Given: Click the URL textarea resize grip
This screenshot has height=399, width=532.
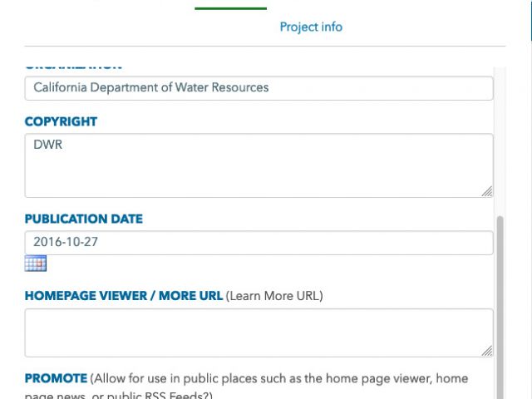Looking at the screenshot, I should 487,351.
